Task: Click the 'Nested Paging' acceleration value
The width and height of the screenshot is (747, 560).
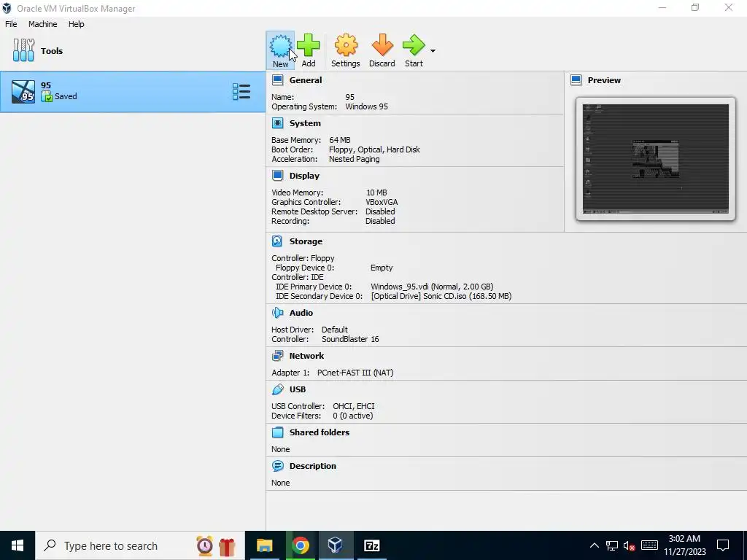Action: coord(354,159)
